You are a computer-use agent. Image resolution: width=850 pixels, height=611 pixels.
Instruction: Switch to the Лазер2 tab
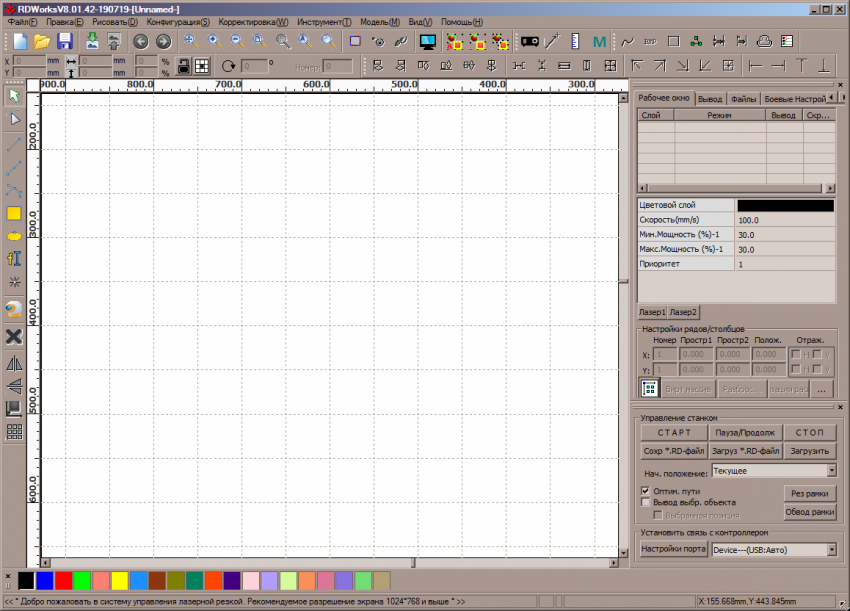(683, 312)
